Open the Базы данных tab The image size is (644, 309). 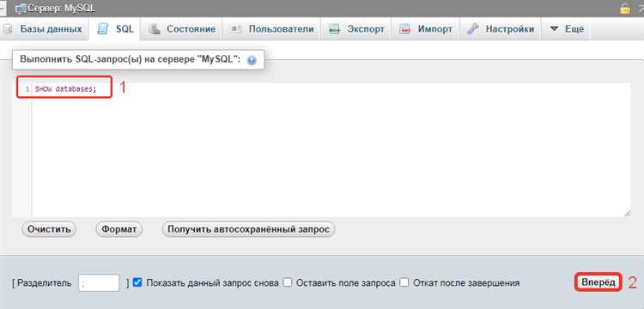[x=45, y=29]
